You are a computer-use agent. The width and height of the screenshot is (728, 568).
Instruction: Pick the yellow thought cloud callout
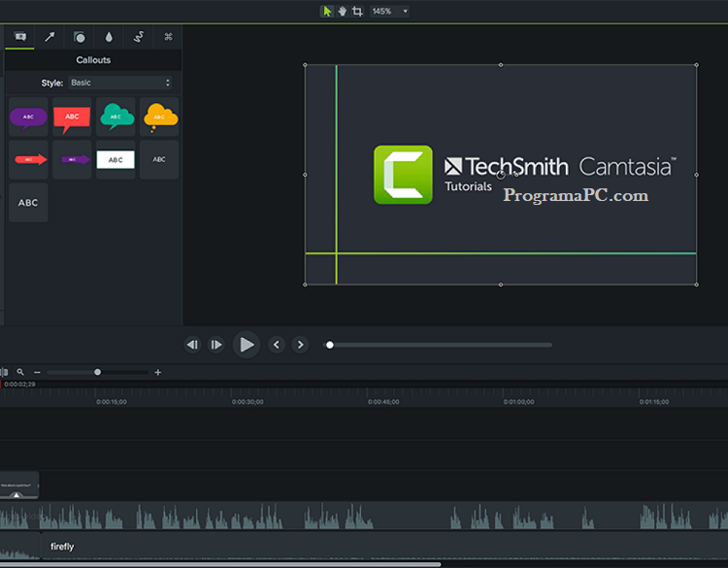(158, 117)
